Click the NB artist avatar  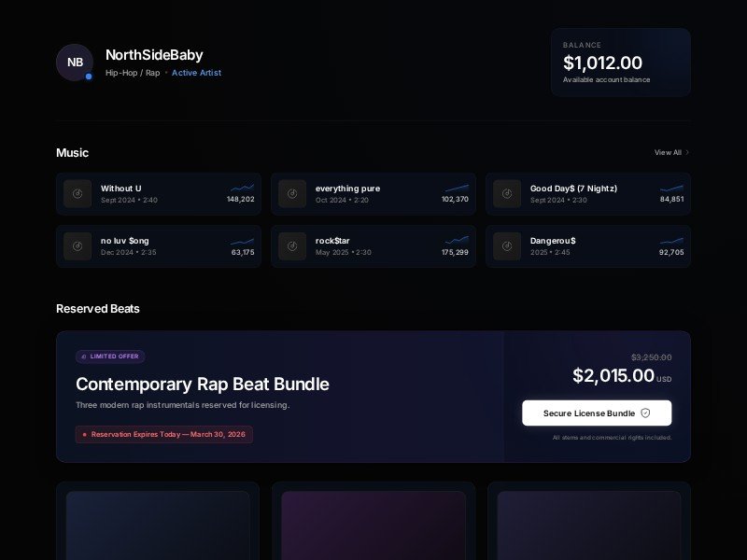pos(75,63)
